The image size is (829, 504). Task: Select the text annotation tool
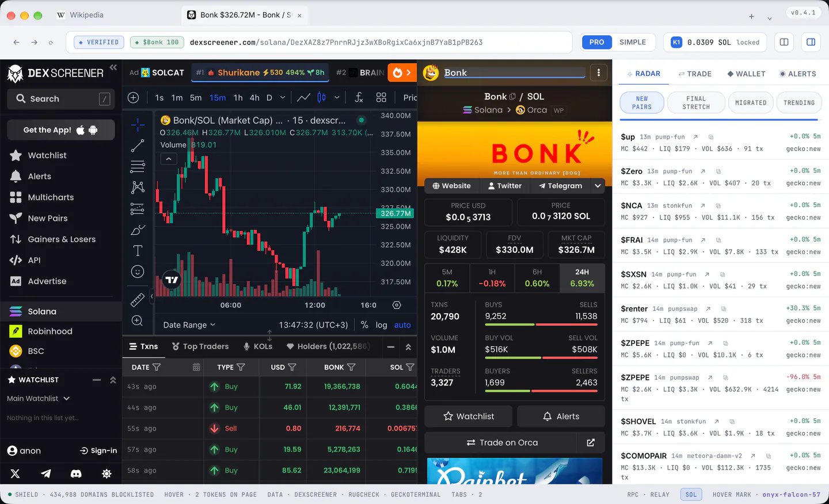pyautogui.click(x=138, y=251)
